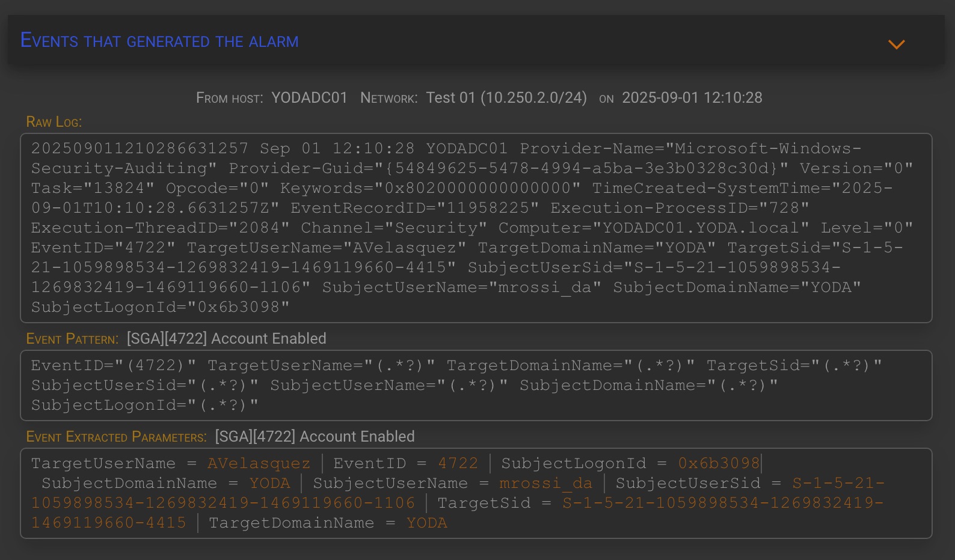Select the AVelasquez TargetUserName value

coord(259,463)
